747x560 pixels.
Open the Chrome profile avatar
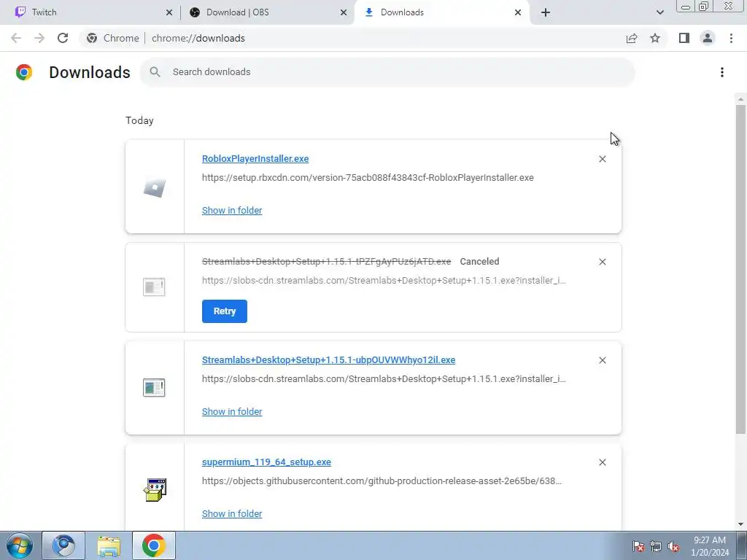point(708,38)
